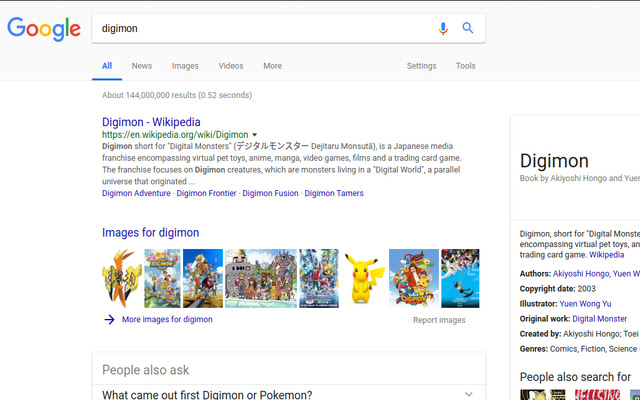Open search Settings menu
This screenshot has height=400, width=640.
(x=421, y=66)
